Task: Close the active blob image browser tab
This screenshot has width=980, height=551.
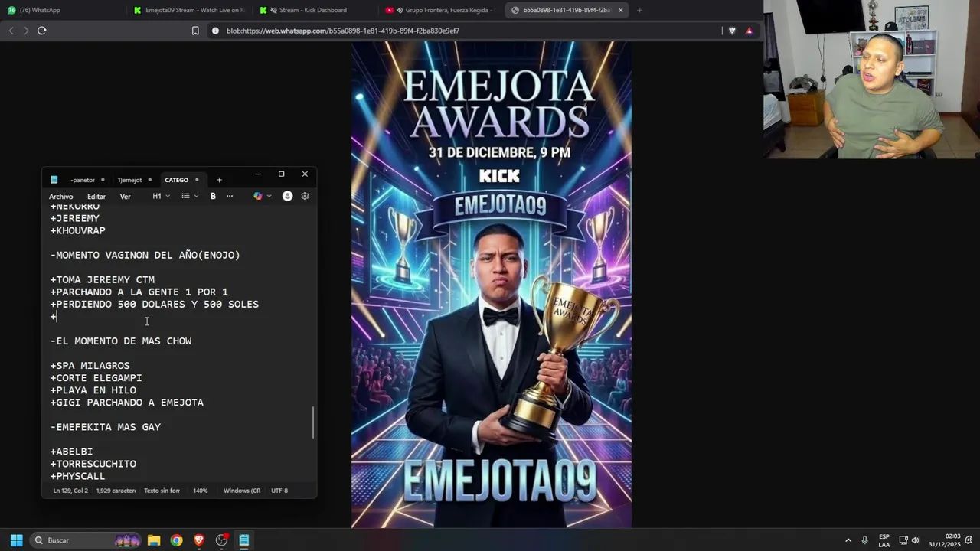Action: pyautogui.click(x=621, y=10)
